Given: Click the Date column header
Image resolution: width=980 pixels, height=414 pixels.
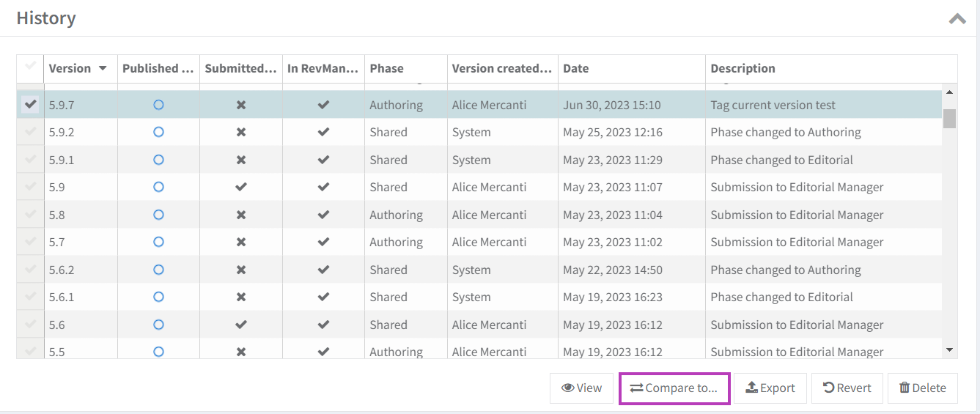Looking at the screenshot, I should [576, 68].
